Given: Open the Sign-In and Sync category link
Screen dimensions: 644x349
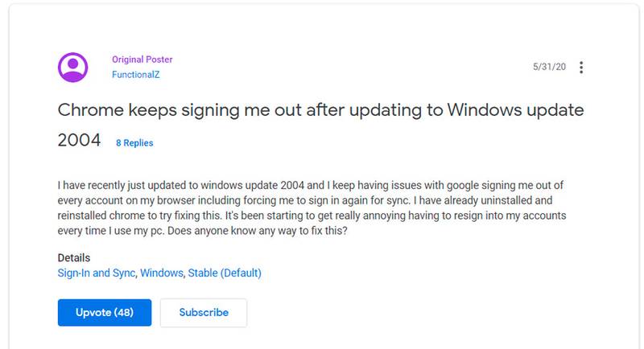Looking at the screenshot, I should click(x=97, y=273).
